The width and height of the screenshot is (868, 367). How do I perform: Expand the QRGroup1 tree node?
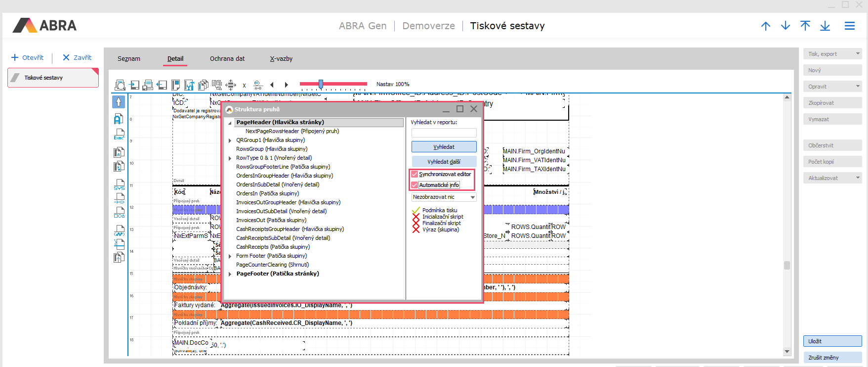(x=230, y=140)
